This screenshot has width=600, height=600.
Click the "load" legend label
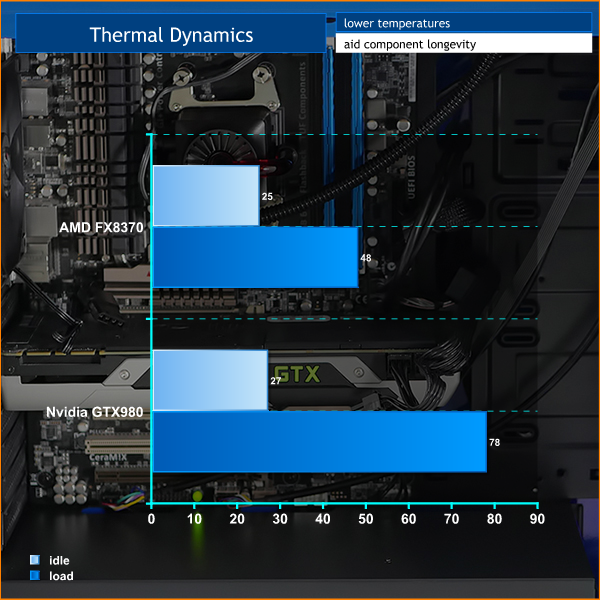(x=61, y=576)
